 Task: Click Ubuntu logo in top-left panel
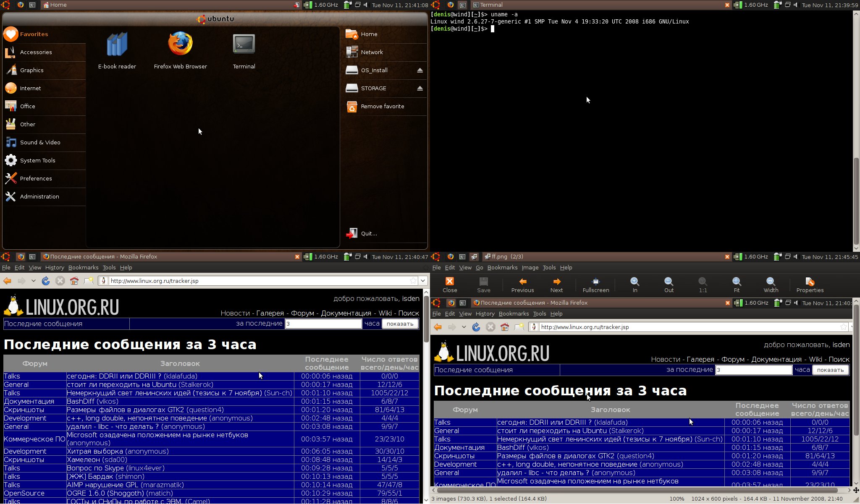tap(6, 5)
